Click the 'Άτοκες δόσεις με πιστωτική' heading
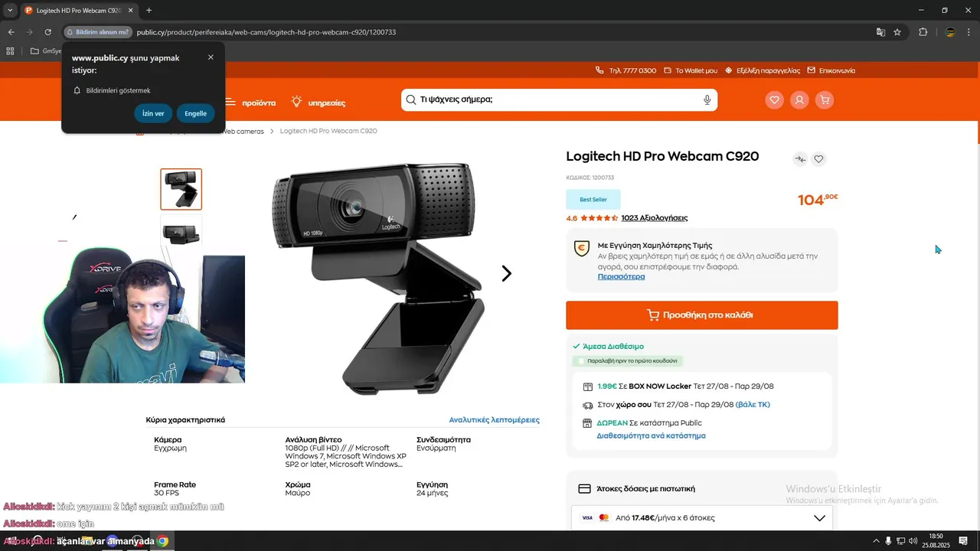The width and height of the screenshot is (980, 551). [645, 489]
